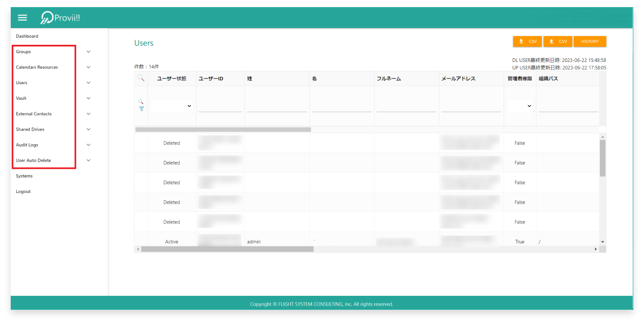
Task: Go to Dashboard in sidebar
Action: click(x=27, y=36)
